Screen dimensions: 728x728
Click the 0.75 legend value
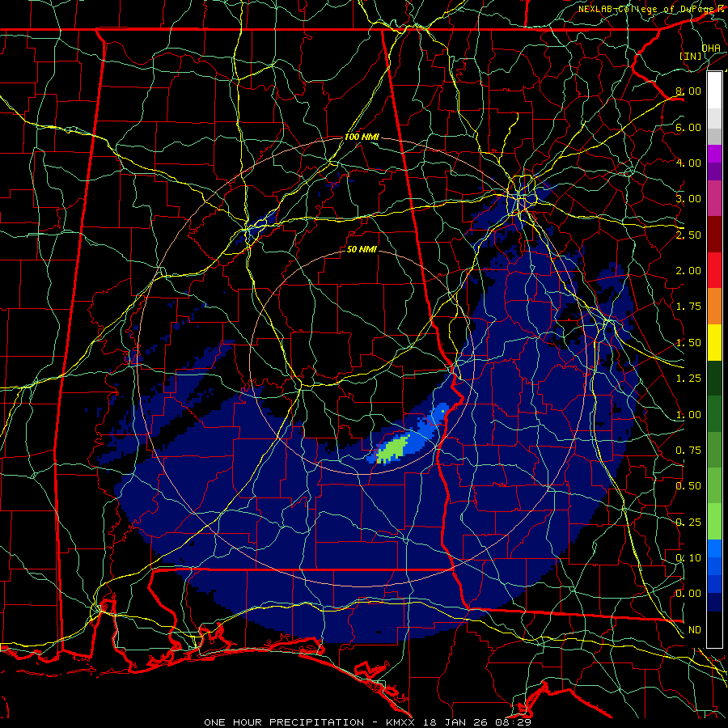pyautogui.click(x=688, y=451)
